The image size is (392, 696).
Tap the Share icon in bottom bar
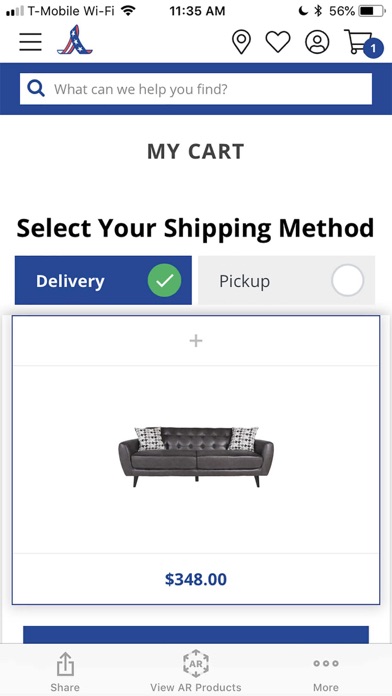coord(65,672)
